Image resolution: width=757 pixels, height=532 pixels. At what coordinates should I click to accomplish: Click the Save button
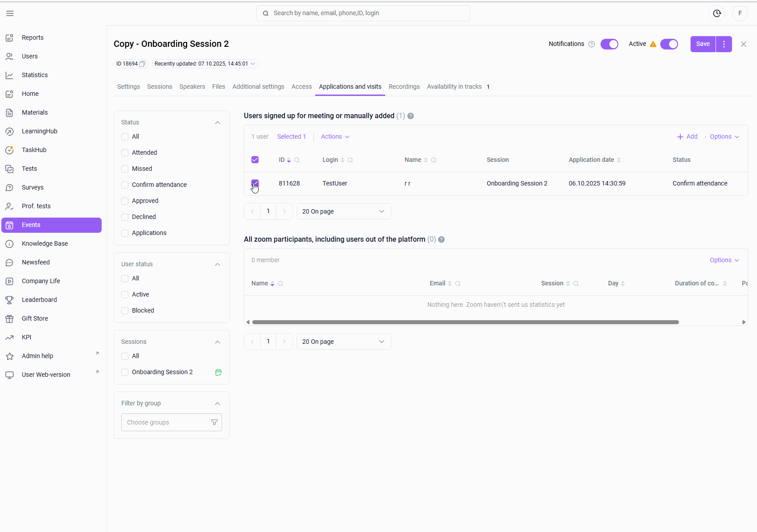pos(703,44)
